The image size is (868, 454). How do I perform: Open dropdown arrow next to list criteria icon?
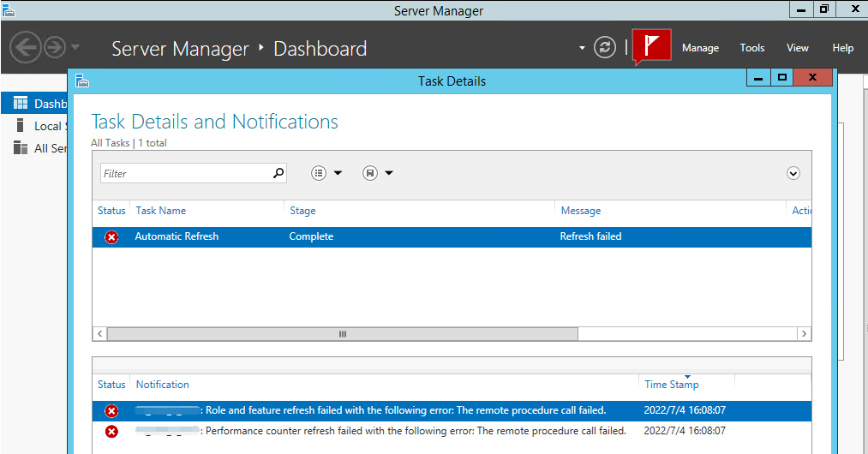(x=338, y=173)
